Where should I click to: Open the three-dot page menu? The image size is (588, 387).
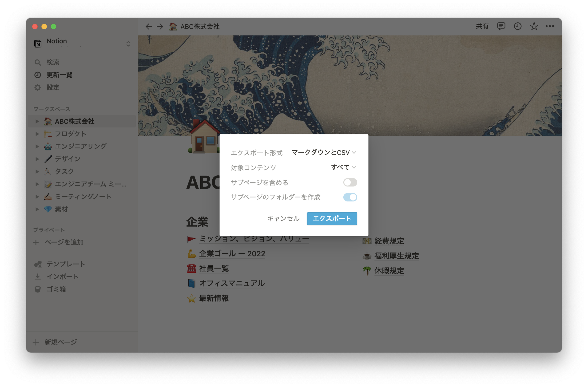pos(550,26)
